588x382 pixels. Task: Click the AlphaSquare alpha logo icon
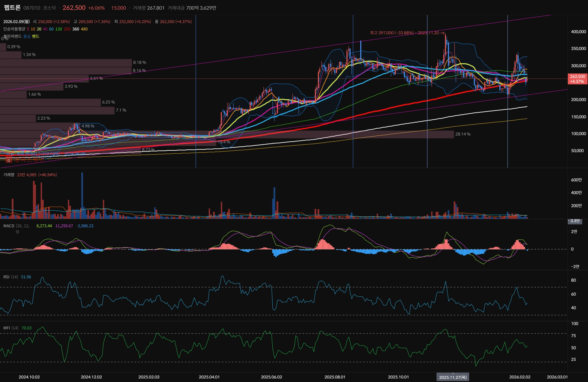point(9,160)
